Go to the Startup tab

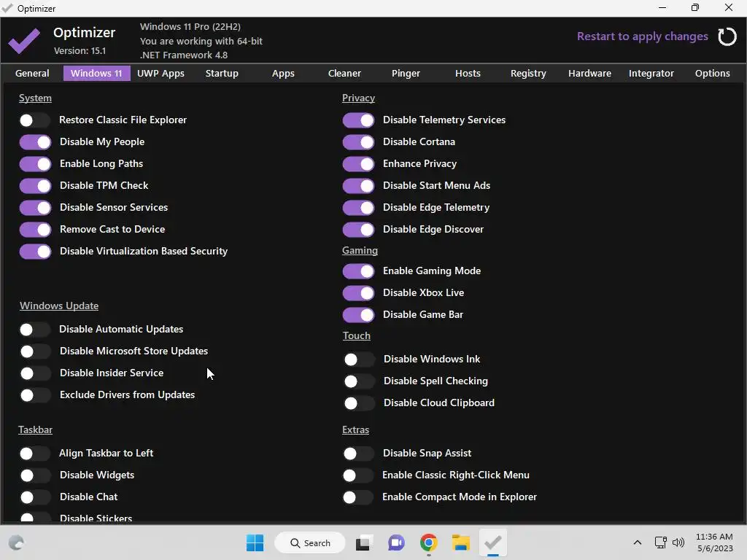tap(222, 74)
